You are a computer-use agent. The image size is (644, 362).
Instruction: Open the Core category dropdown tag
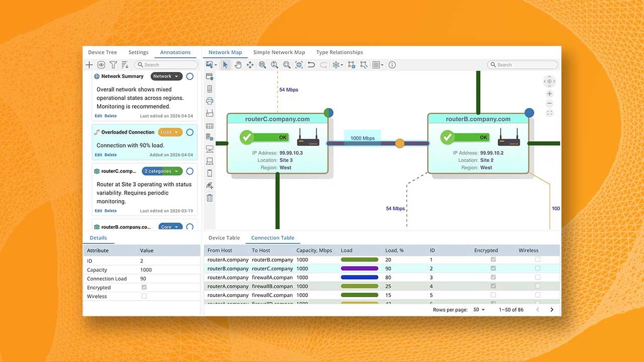170,227
